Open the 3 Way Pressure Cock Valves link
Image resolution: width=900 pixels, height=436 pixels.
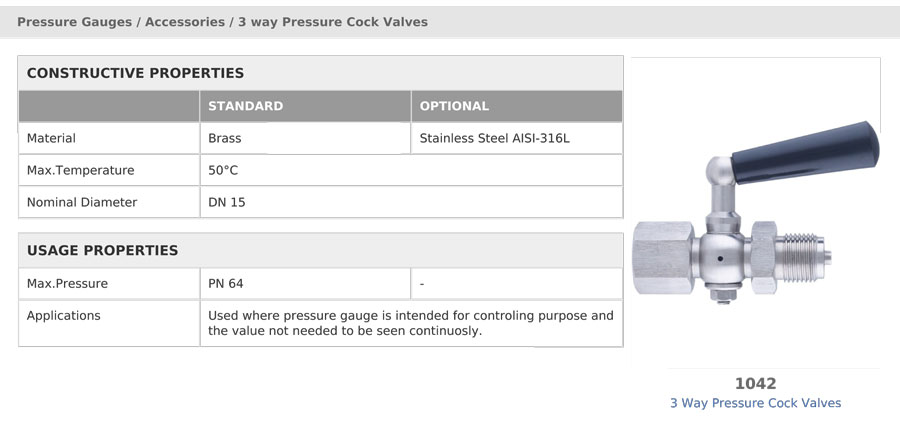point(755,403)
